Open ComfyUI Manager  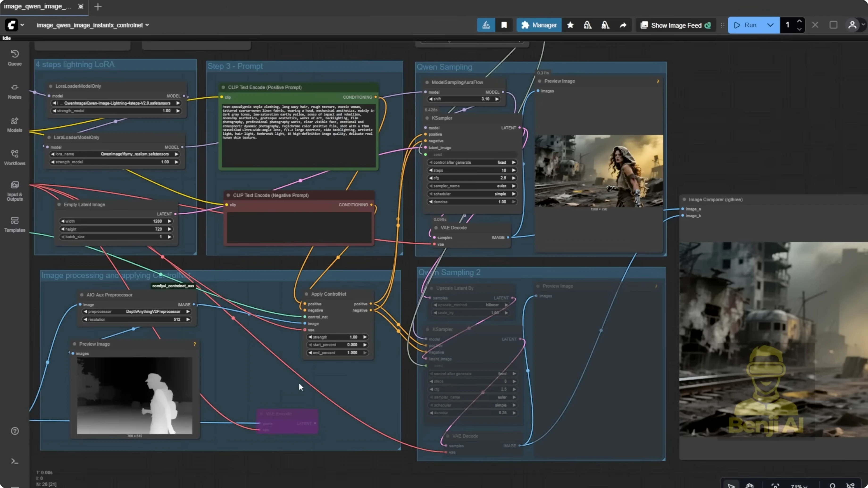click(539, 25)
